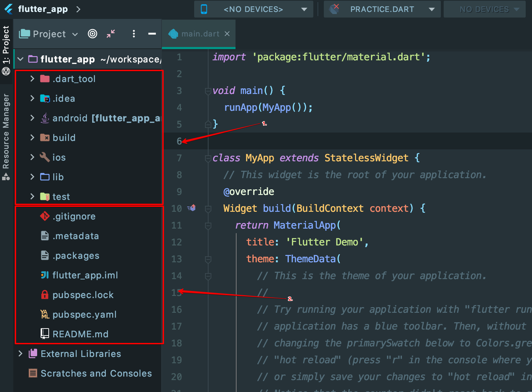This screenshot has height=392, width=532.
Task: Click the override gutter icon on line 10
Action: point(191,208)
